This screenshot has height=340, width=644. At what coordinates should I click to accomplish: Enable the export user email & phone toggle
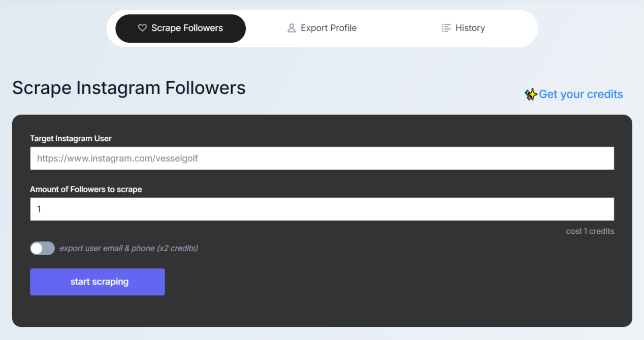click(x=42, y=248)
